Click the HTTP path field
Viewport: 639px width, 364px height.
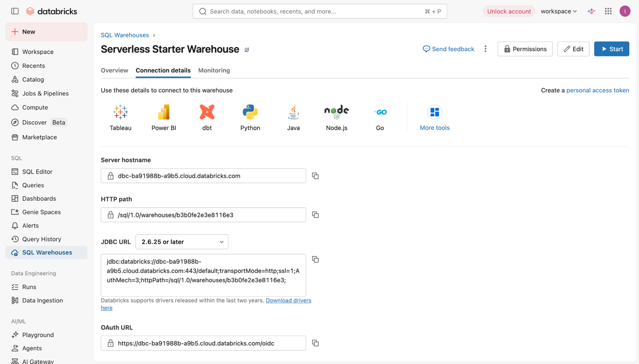(x=203, y=215)
